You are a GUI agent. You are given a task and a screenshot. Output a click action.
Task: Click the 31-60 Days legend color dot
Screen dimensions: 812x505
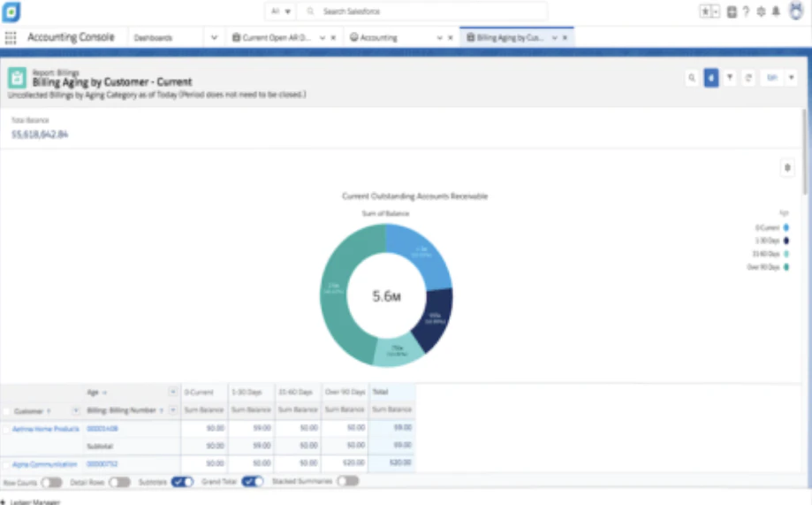coord(786,254)
